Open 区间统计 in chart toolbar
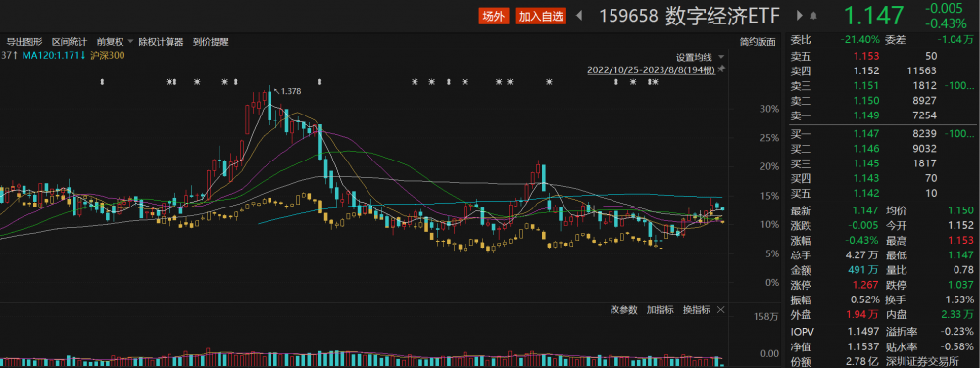Screen dimensions: 980x368 [70, 42]
